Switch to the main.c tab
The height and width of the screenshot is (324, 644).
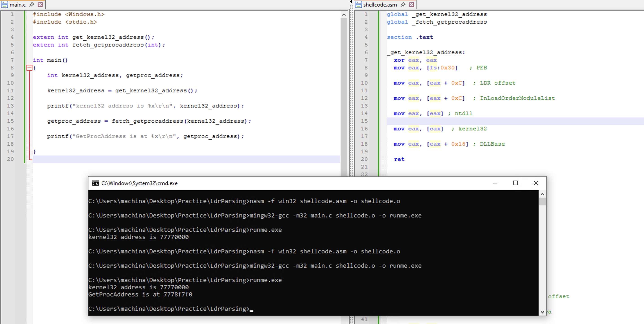coord(18,4)
